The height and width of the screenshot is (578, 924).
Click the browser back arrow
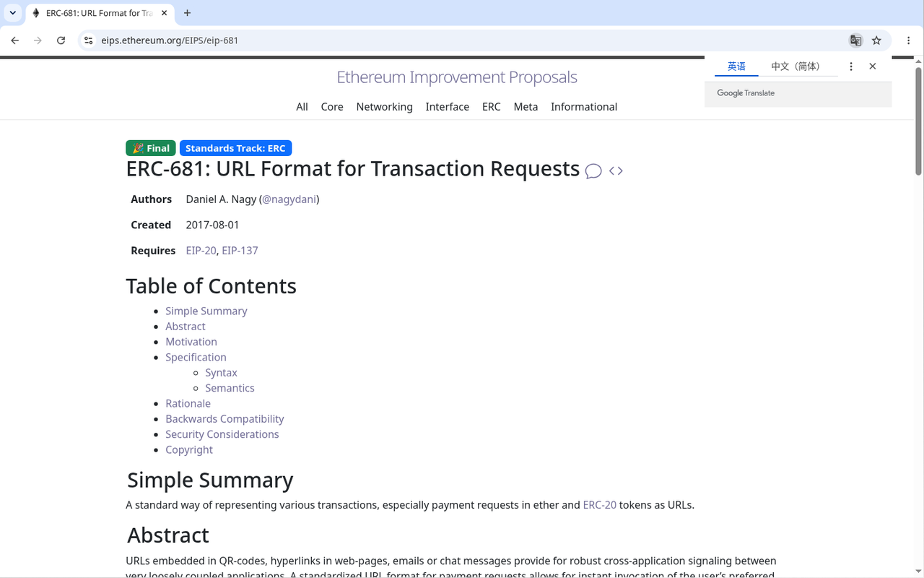[15, 40]
